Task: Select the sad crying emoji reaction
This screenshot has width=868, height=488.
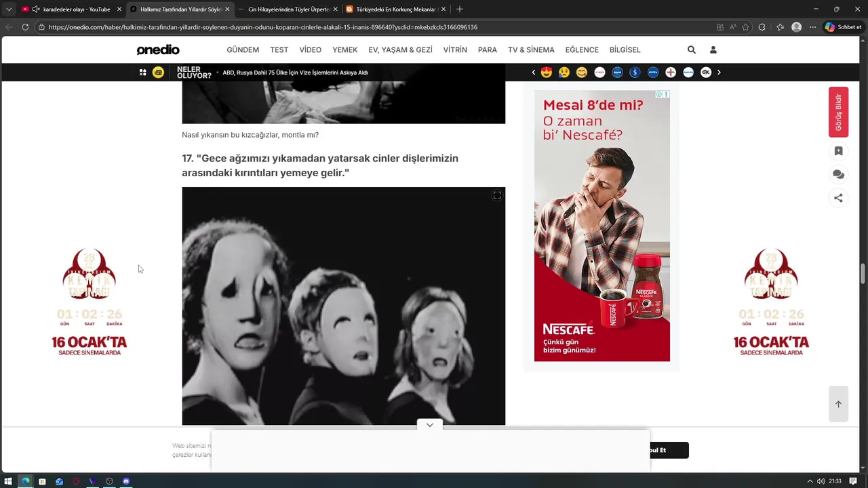Action: pos(564,73)
